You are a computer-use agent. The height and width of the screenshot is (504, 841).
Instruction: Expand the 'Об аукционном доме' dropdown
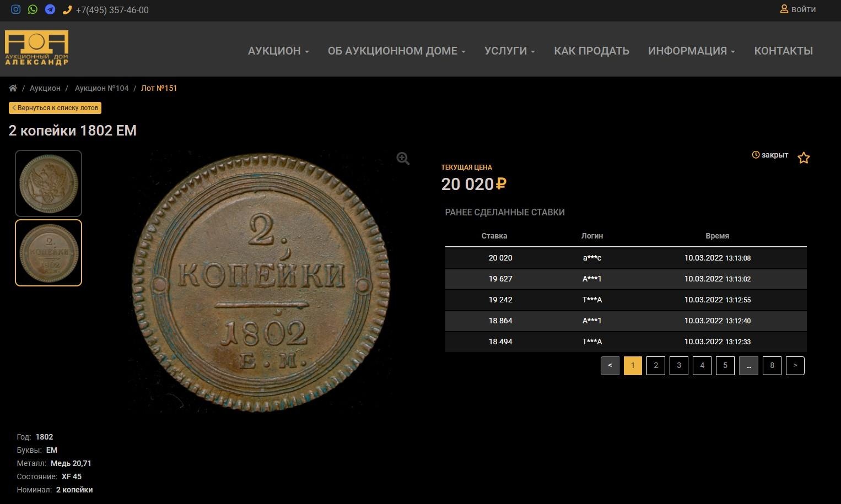(396, 51)
